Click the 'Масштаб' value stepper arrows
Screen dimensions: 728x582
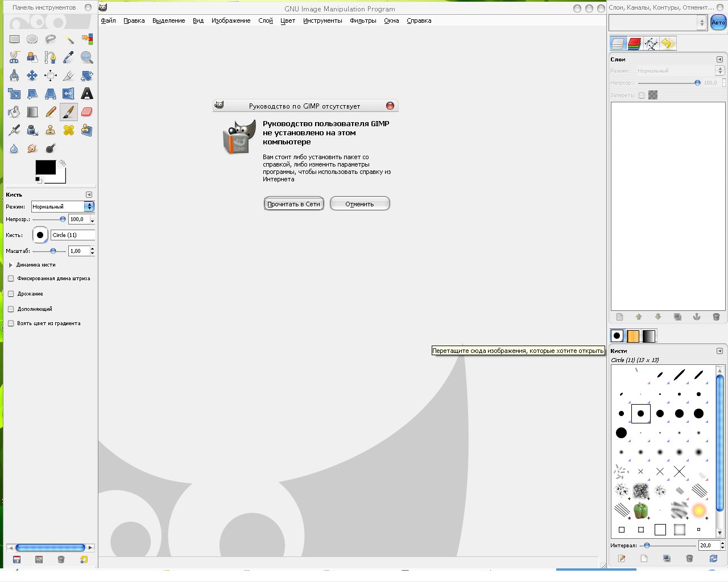point(92,251)
